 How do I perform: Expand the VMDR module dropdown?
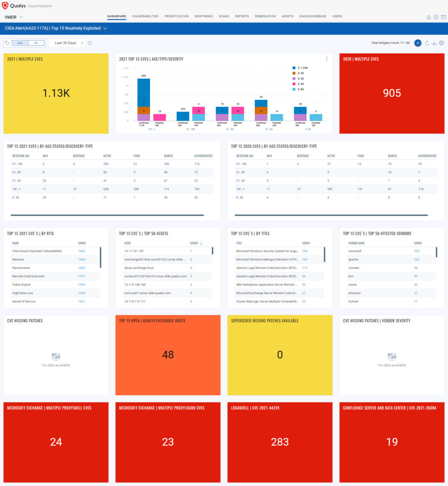14,17
